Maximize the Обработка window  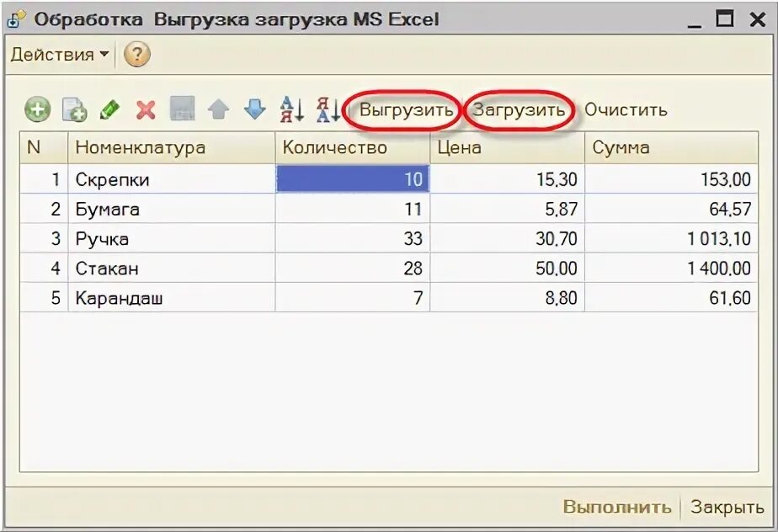click(x=724, y=19)
